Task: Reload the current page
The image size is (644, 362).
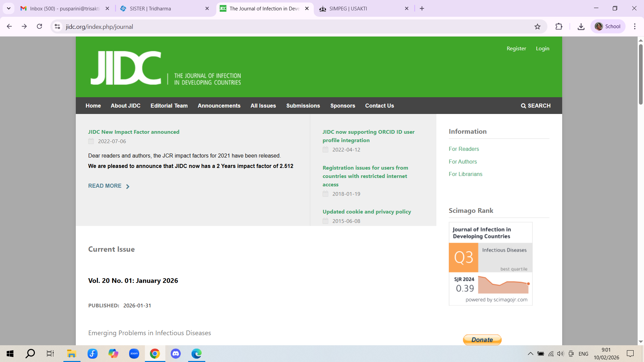Action: [x=40, y=26]
